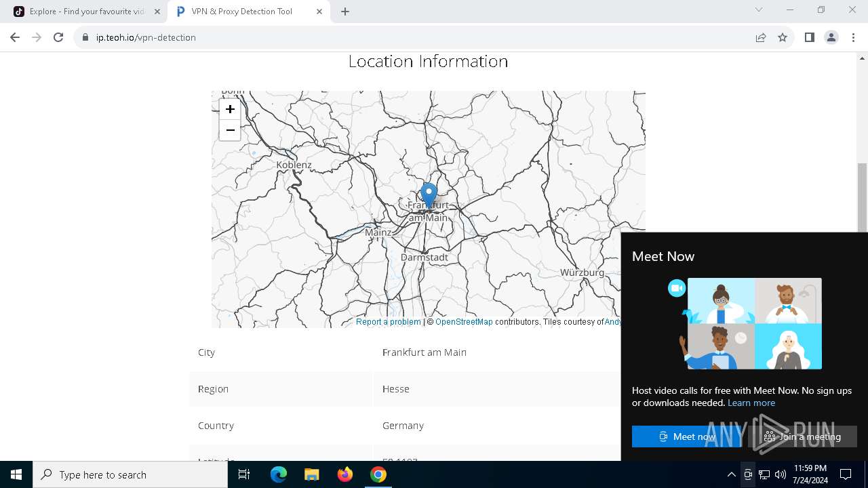Reload the current page
868x488 pixels.
click(58, 37)
